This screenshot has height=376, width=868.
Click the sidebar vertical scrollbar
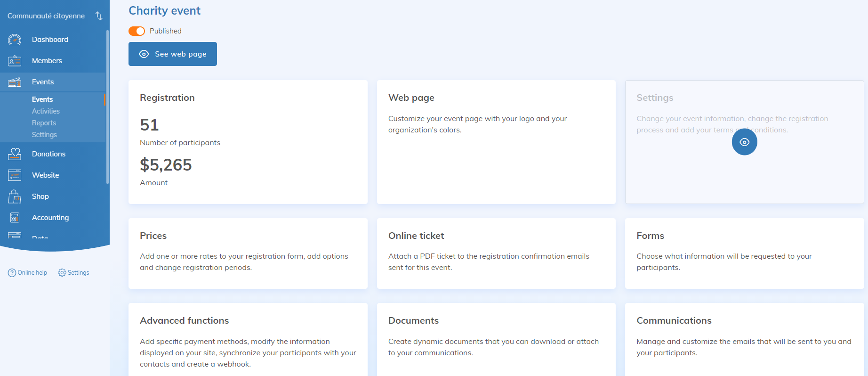click(107, 108)
